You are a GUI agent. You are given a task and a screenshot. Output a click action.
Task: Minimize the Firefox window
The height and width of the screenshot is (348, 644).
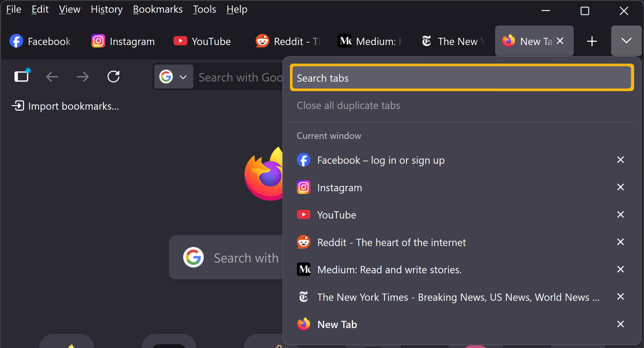point(546,10)
